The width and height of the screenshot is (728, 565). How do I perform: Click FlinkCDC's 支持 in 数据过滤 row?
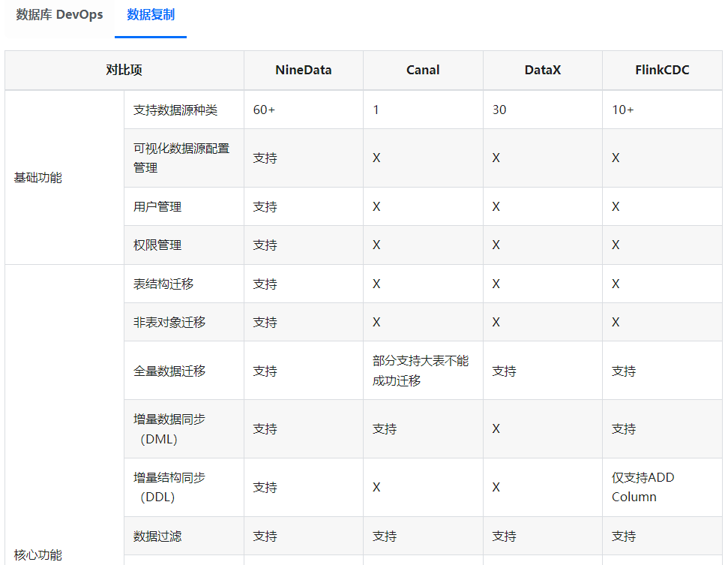pyautogui.click(x=624, y=536)
